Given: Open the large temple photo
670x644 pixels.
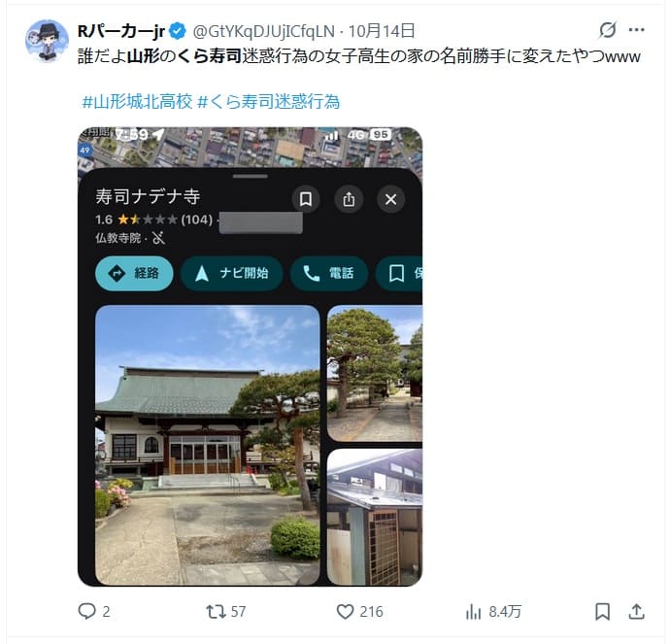Looking at the screenshot, I should [207, 445].
